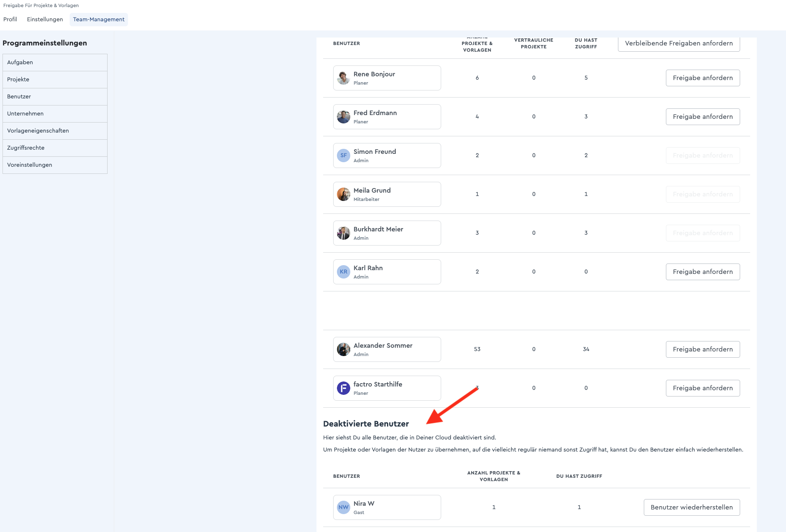Click Rene Bonjour's project count 6
This screenshot has width=786, height=532.
point(477,78)
